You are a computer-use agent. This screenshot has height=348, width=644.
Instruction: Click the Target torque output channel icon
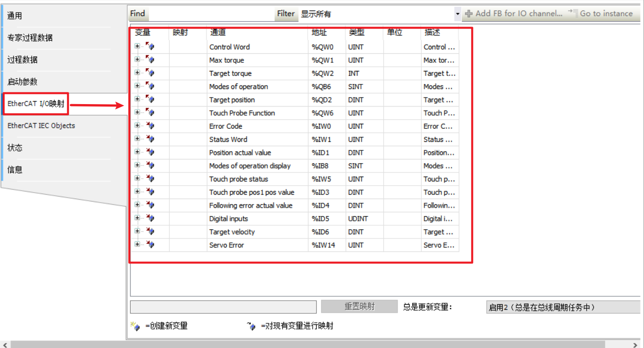150,73
